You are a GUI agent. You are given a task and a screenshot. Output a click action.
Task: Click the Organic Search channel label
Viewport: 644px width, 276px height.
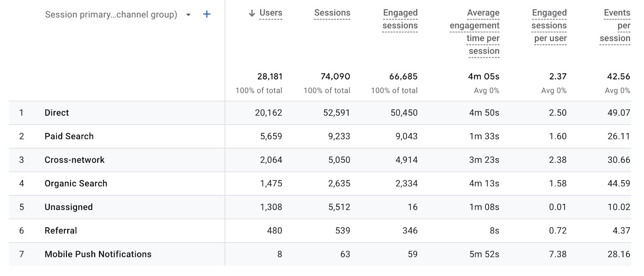coord(76,183)
